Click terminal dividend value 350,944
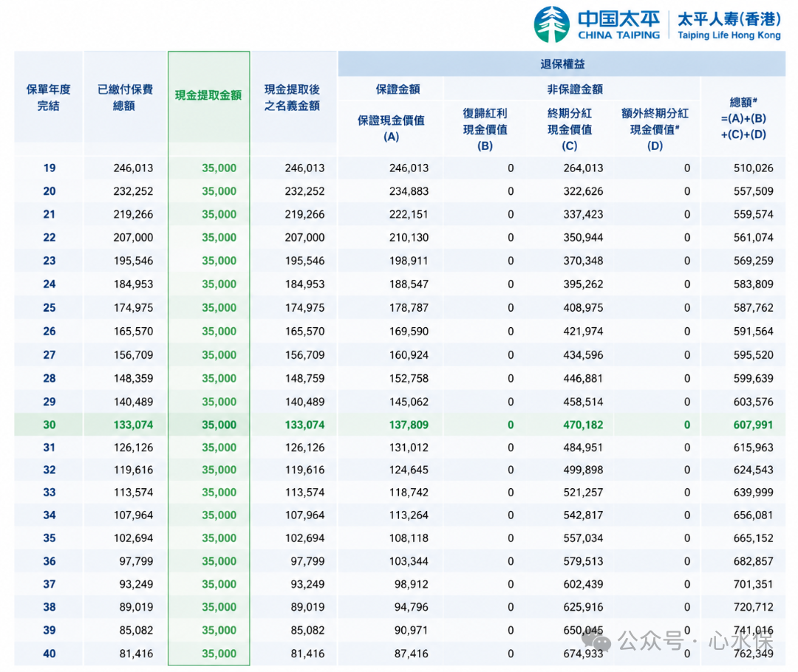The image size is (798, 672). click(583, 238)
